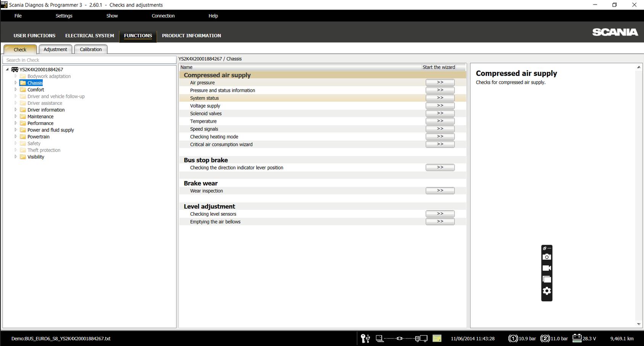
Task: Click the key and USB icon in status bar
Action: [x=365, y=338]
